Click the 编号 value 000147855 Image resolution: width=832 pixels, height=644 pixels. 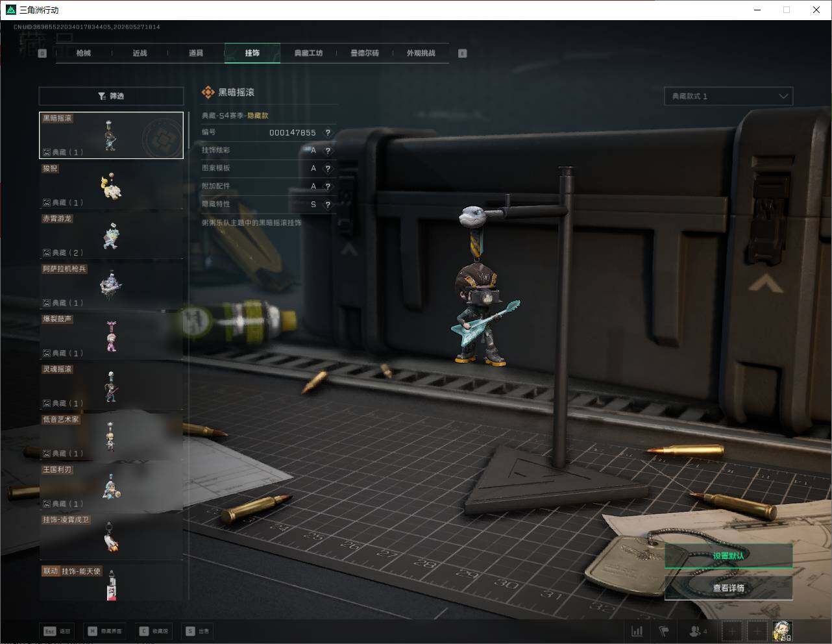click(293, 132)
